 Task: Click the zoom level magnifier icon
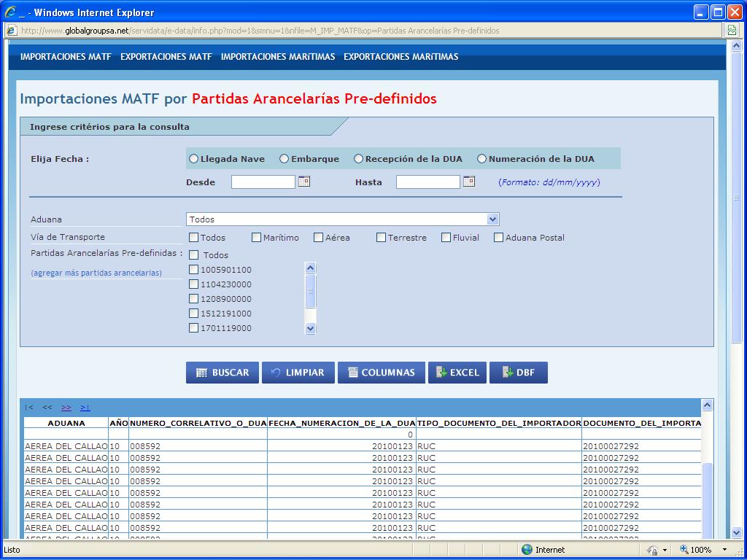pos(684,550)
